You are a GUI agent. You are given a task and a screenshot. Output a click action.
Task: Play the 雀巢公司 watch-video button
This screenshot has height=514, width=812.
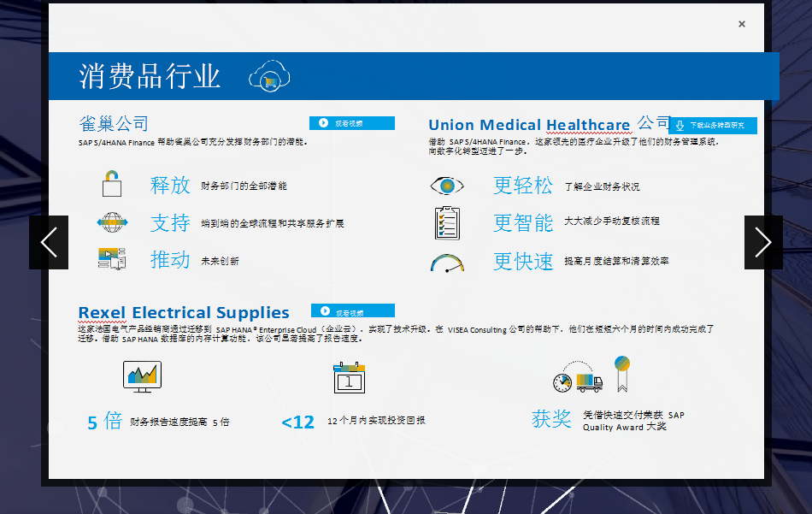(x=352, y=123)
